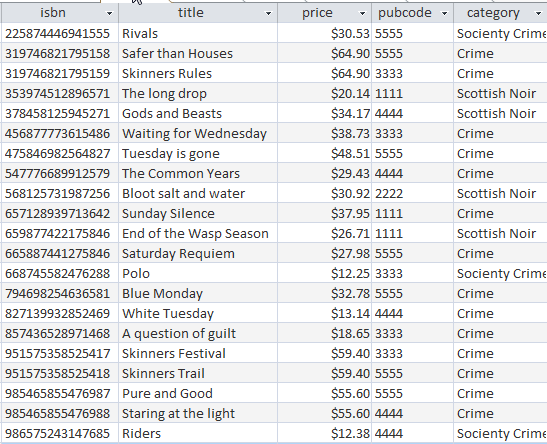Click the $13.14 price cell
The height and width of the screenshot is (444, 547).
324,314
